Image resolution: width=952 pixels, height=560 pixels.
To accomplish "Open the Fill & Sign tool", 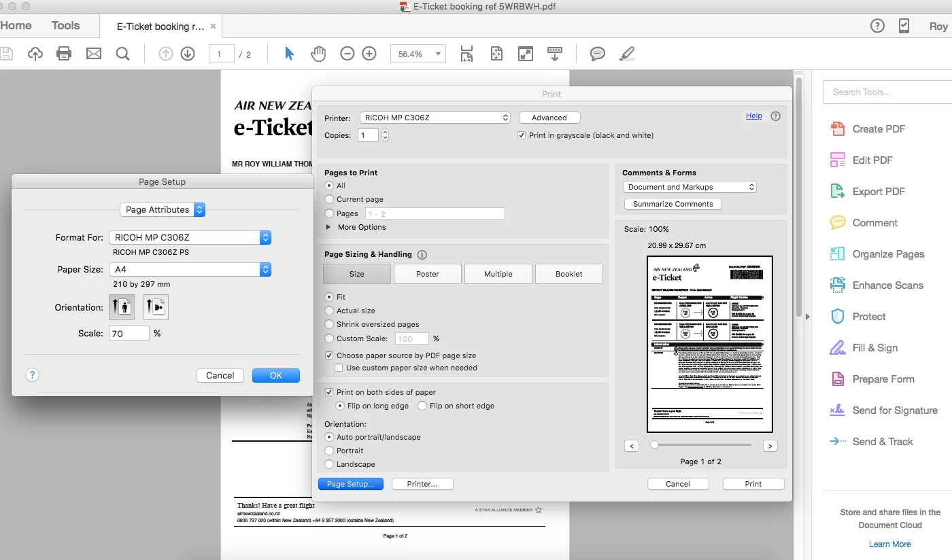I will (864, 348).
